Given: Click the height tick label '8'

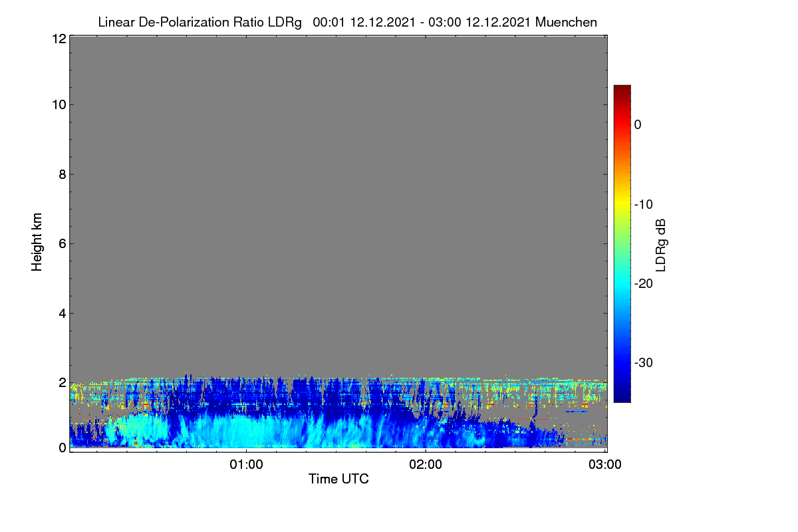Looking at the screenshot, I should (62, 174).
